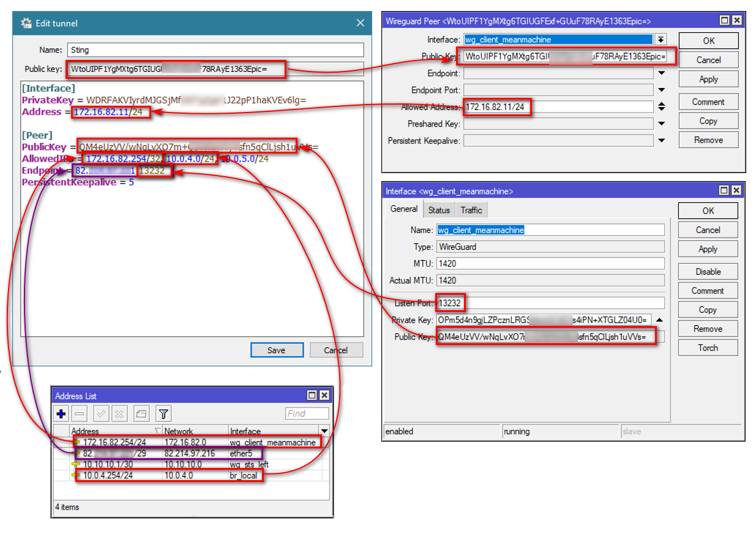Open Address List columns dropdown arrow
756x534 pixels.
click(324, 431)
